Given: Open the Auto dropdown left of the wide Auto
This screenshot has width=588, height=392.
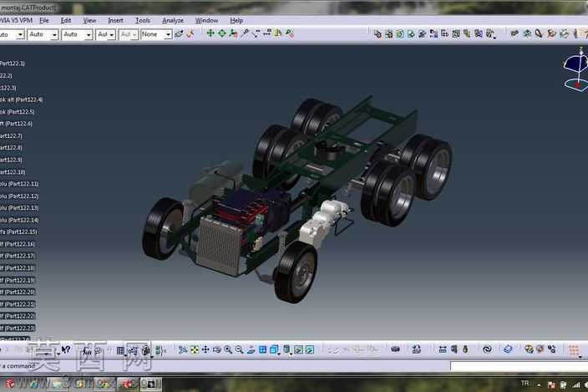Looking at the screenshot, I should click(43, 34).
